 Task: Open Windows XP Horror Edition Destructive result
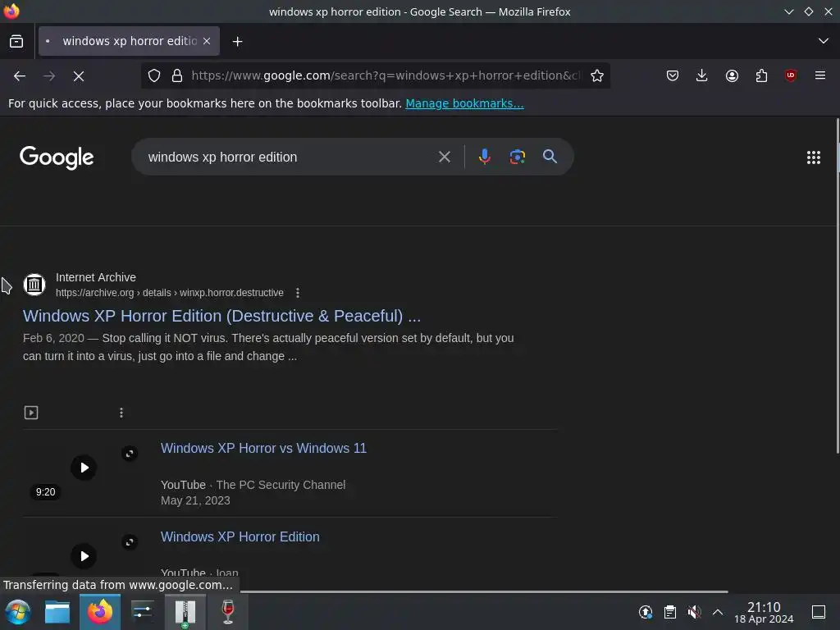pyautogui.click(x=221, y=316)
